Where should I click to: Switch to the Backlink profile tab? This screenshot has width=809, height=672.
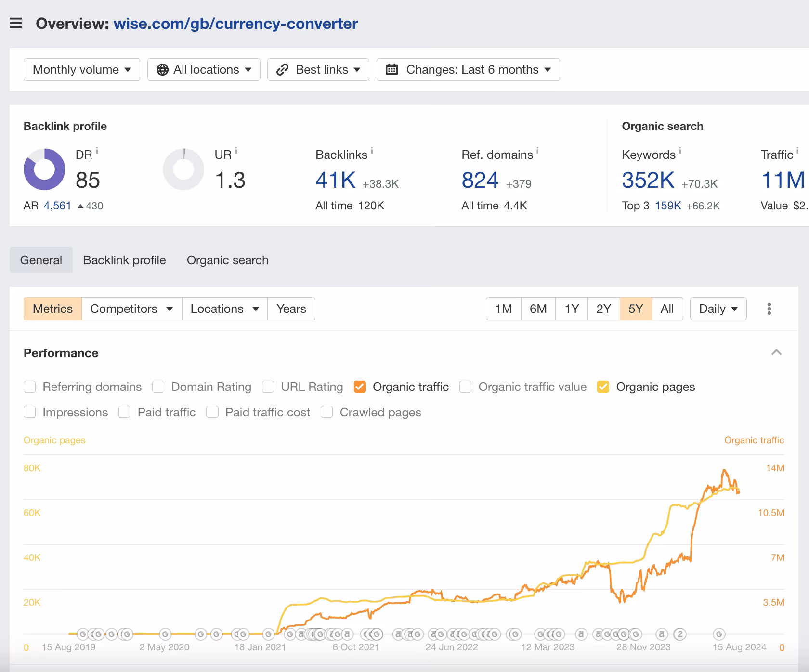click(124, 260)
